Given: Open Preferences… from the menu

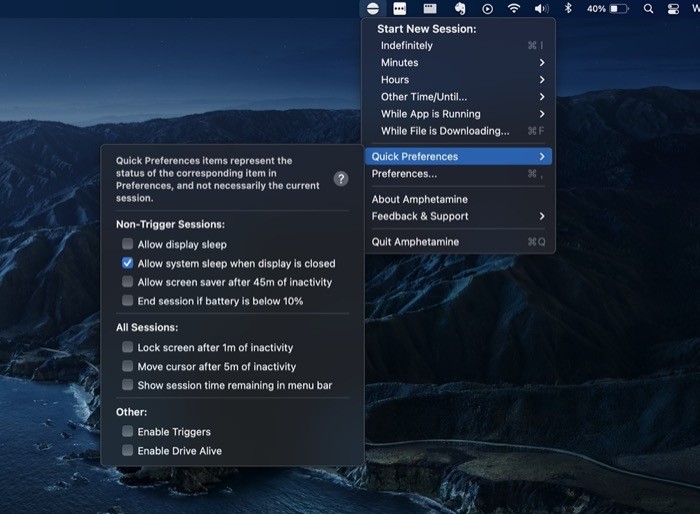Looking at the screenshot, I should 458,174.
